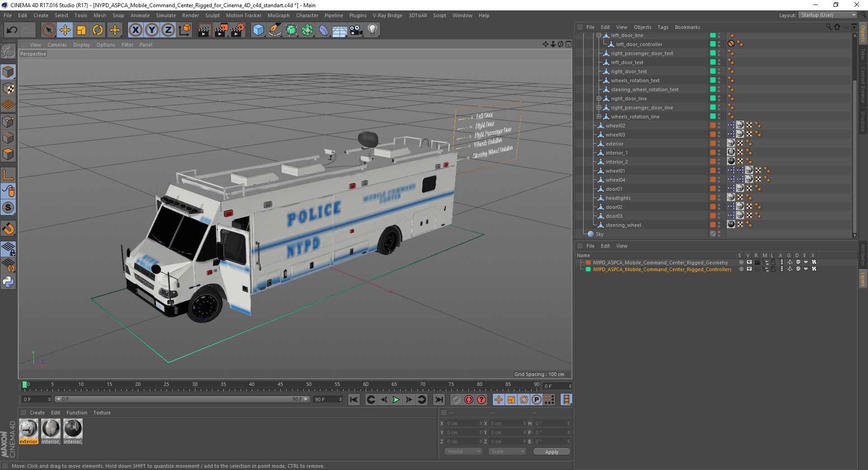
Task: Click Geometry layer orange color swatch
Action: tap(588, 262)
